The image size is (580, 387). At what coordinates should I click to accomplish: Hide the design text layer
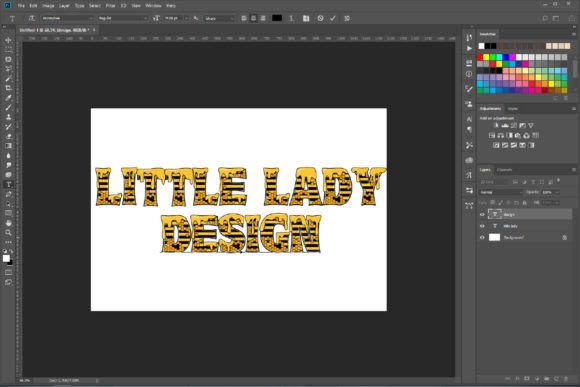482,215
